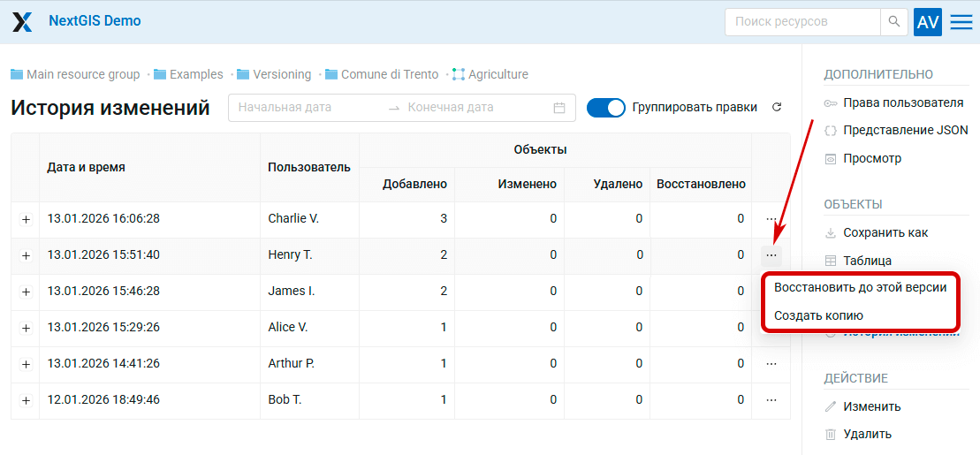Expand the Henry T. history row
This screenshot has width=980, height=455.
click(26, 255)
